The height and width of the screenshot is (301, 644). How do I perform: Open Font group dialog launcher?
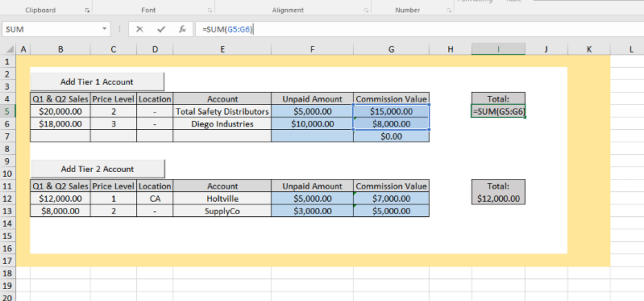click(210, 10)
